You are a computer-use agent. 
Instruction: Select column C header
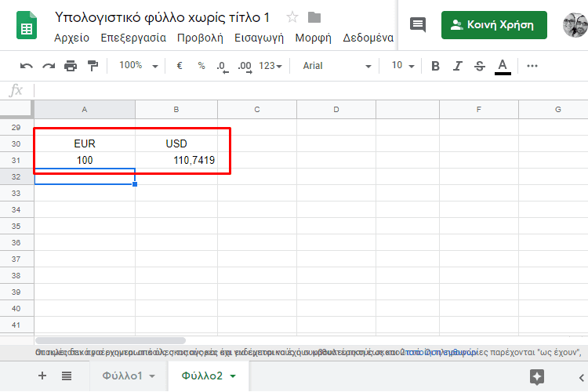pos(257,110)
